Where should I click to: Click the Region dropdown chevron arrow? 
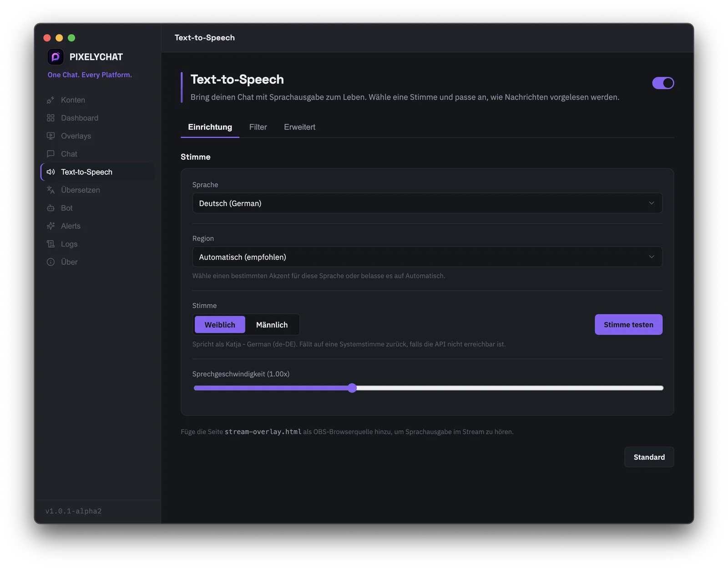pos(652,257)
